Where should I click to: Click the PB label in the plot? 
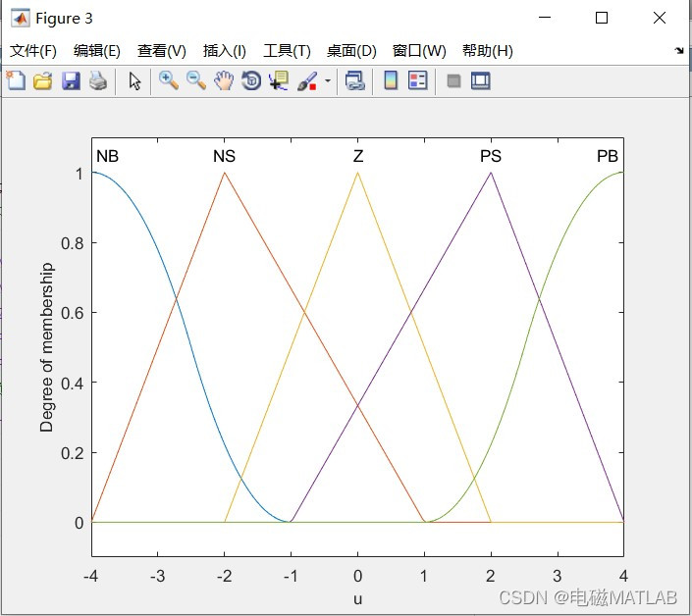[608, 156]
